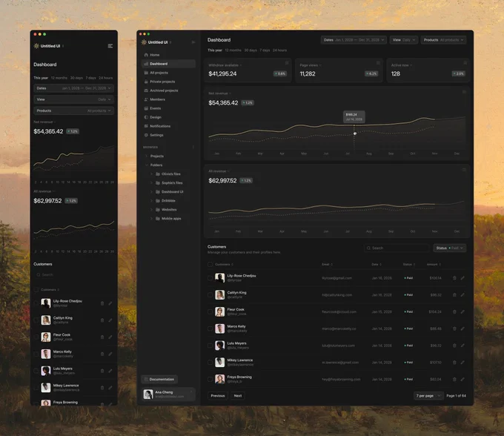
Task: Open the Mobile apps folder icon
Action: click(x=158, y=219)
